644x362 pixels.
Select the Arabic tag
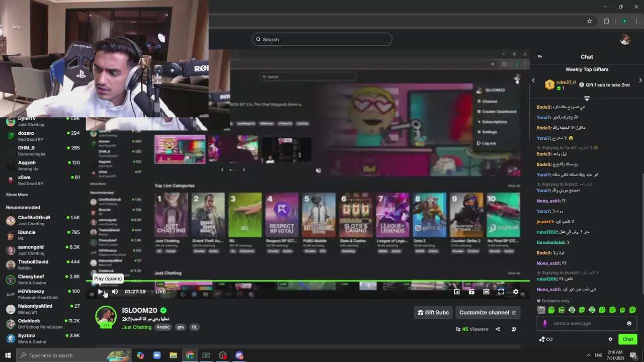click(163, 327)
